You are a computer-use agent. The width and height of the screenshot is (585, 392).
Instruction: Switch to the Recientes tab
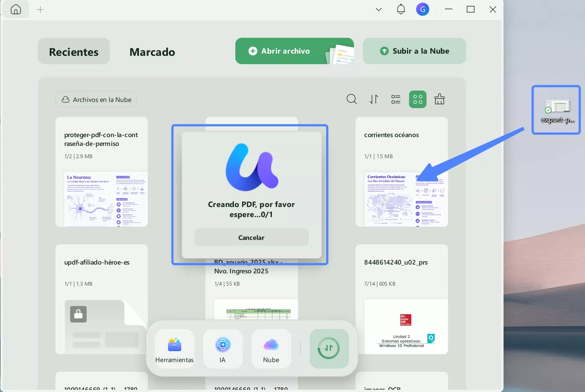coord(74,51)
